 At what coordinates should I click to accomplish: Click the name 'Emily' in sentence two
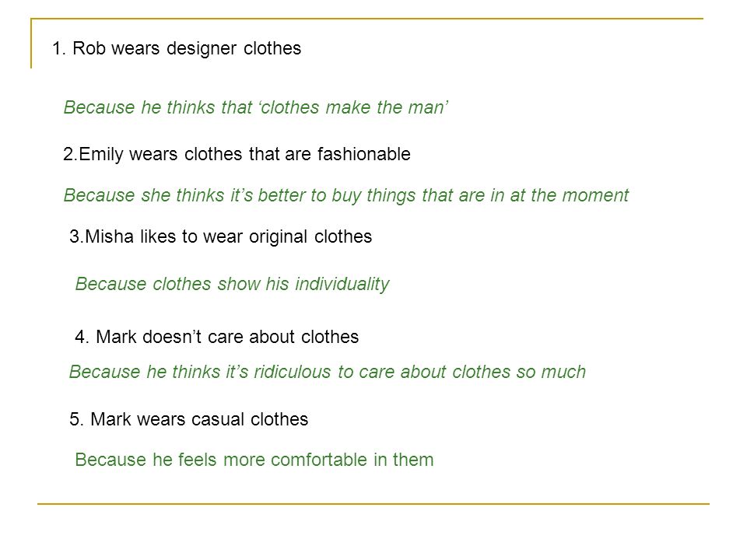coord(101,155)
